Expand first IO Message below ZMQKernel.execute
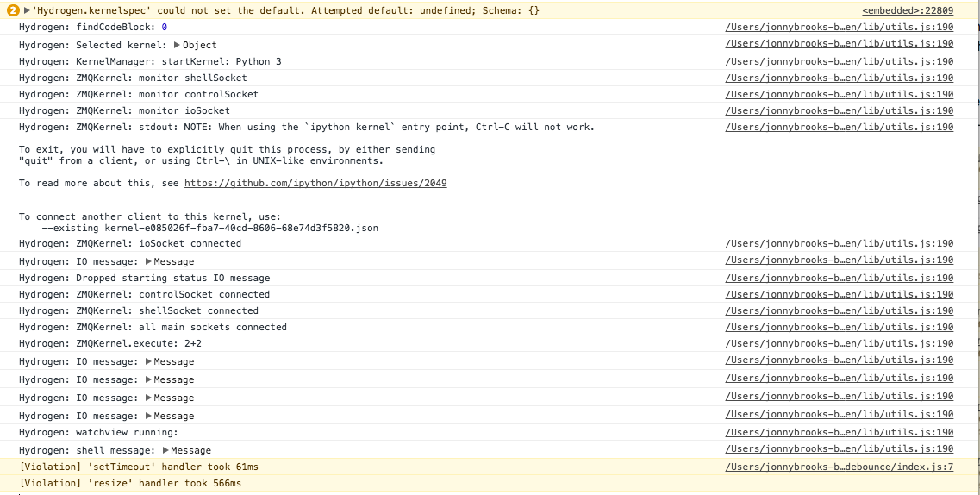 149,361
